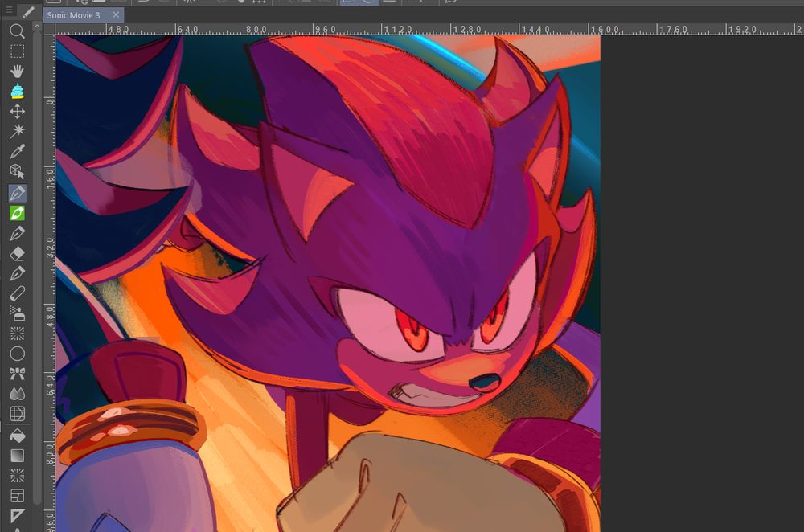Click the vertical ruler beside the canvas

point(49,284)
